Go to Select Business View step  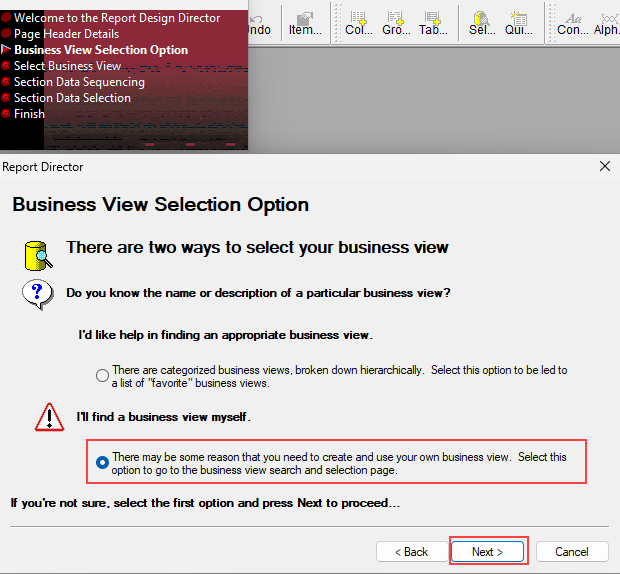click(67, 66)
